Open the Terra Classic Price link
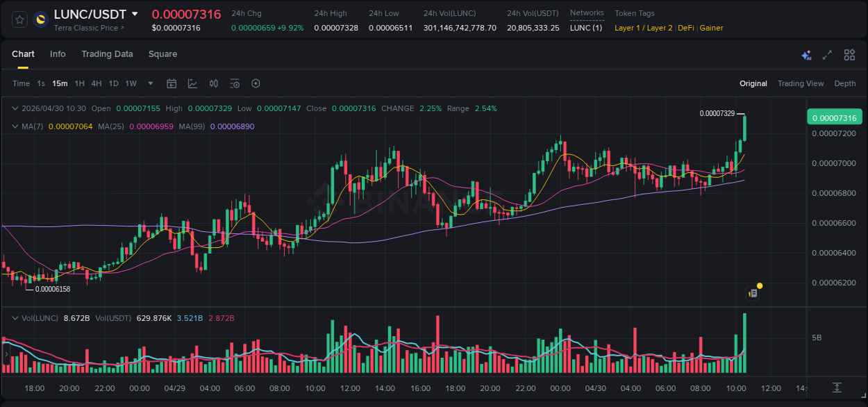This screenshot has width=868, height=407. tap(89, 28)
